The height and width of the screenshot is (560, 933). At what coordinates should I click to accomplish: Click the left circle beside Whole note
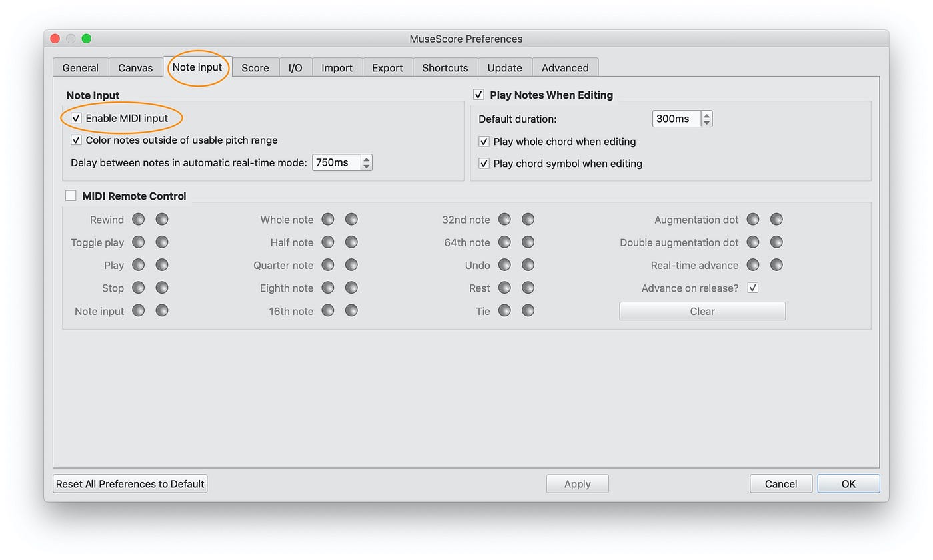[x=327, y=219]
